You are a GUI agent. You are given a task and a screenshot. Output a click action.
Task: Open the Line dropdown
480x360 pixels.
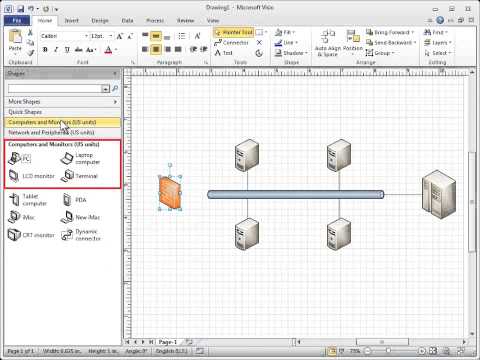[286, 43]
